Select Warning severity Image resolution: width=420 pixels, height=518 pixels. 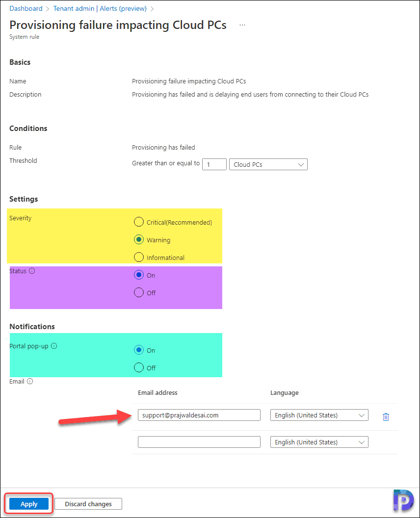pos(139,239)
